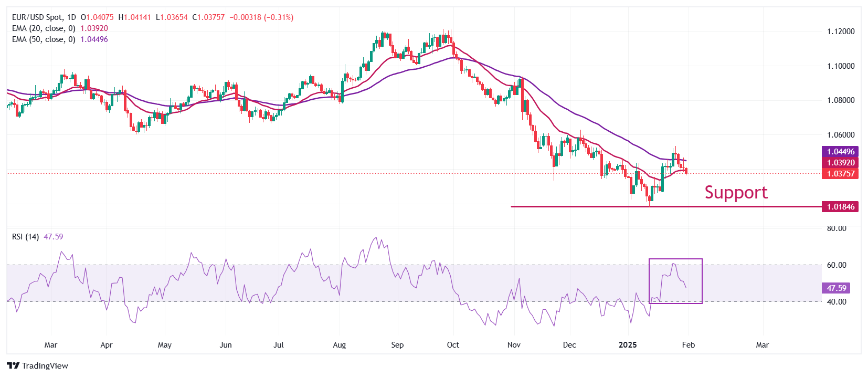Click the Oct label on the time axis

(452, 345)
